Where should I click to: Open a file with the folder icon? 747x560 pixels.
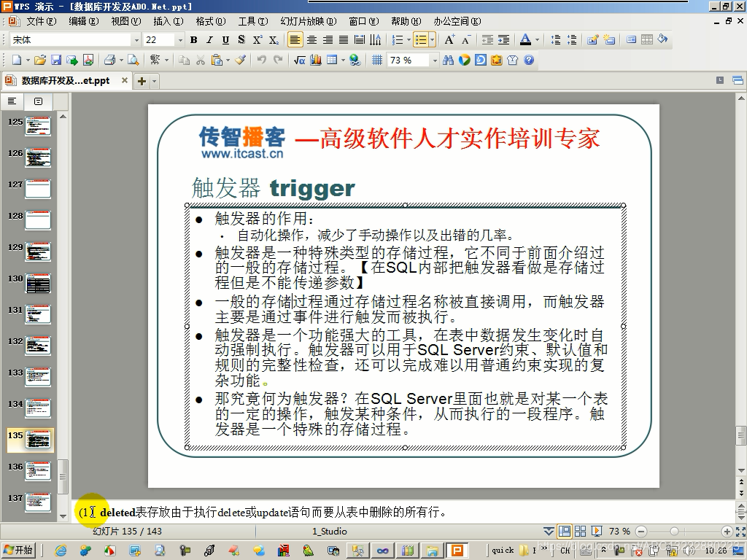coord(40,60)
